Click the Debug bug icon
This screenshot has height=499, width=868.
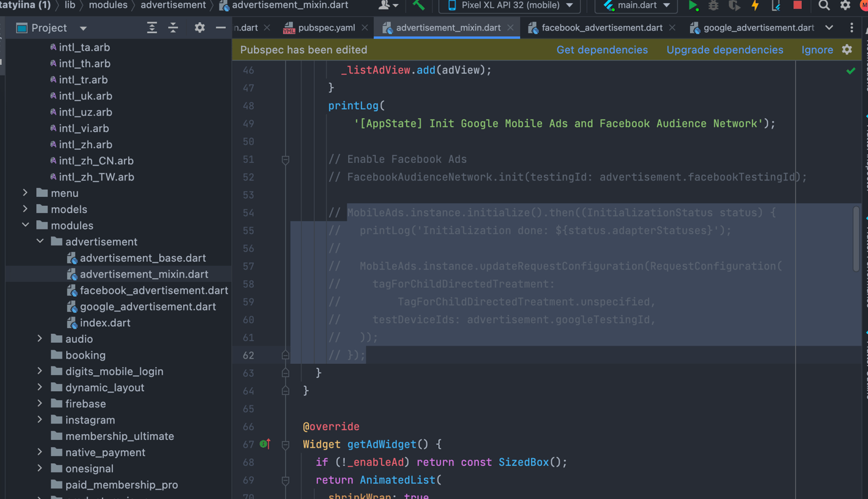pyautogui.click(x=713, y=6)
